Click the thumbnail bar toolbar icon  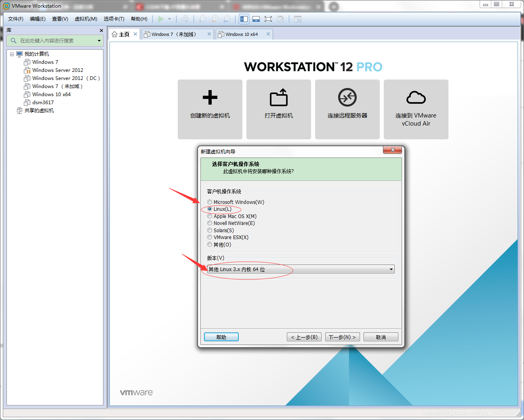(256, 19)
